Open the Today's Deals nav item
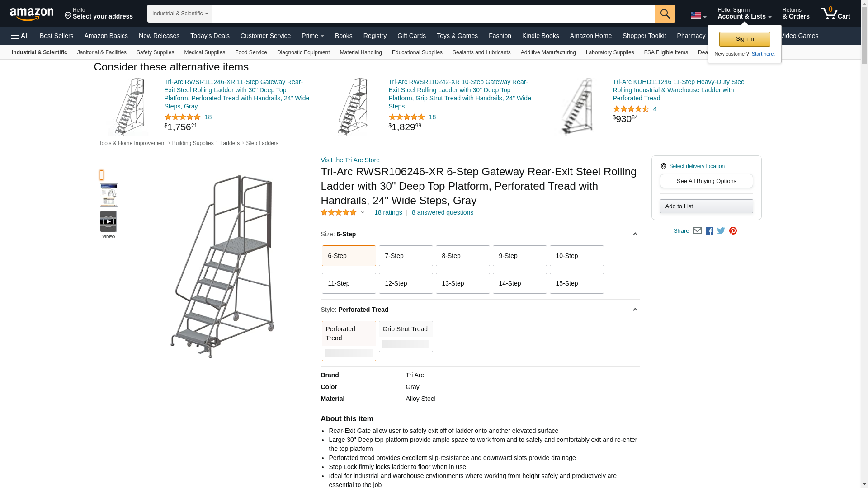The height and width of the screenshot is (488, 868). click(210, 36)
